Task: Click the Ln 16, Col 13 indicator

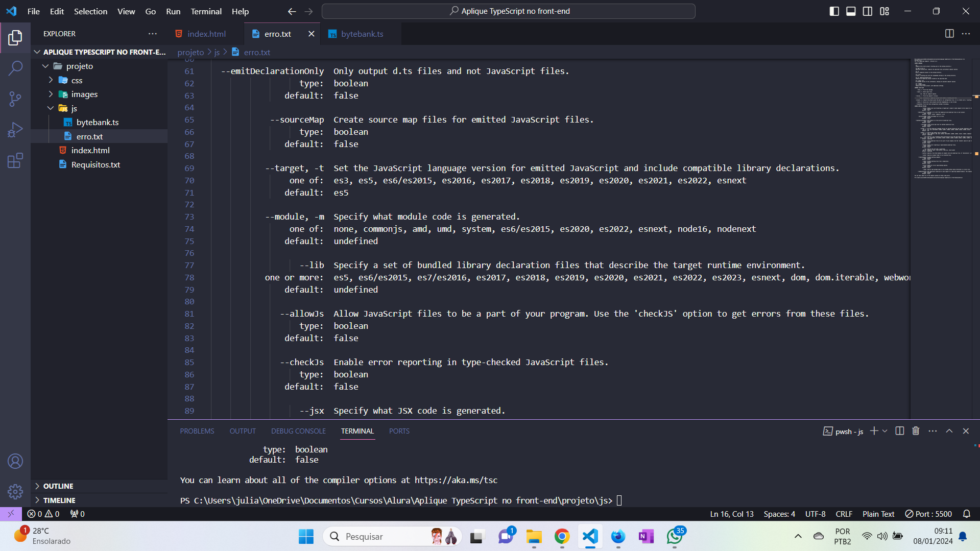Action: pyautogui.click(x=731, y=514)
